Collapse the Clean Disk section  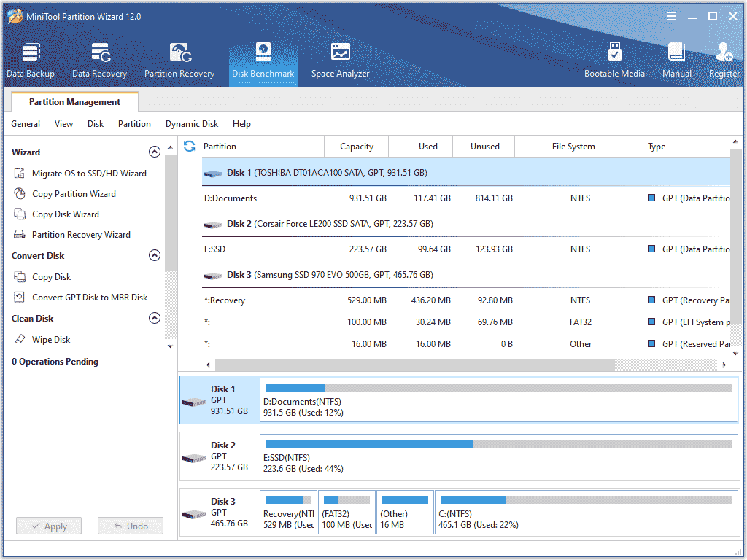coord(155,318)
